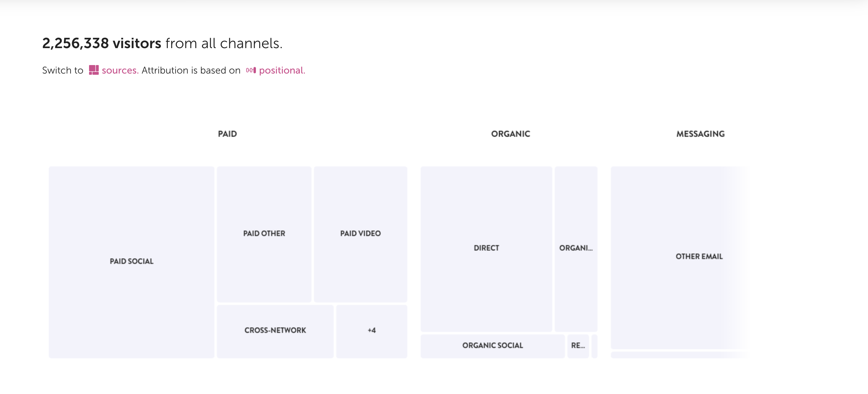Click the ORGANIC group heading
The height and width of the screenshot is (394, 868).
510,134
